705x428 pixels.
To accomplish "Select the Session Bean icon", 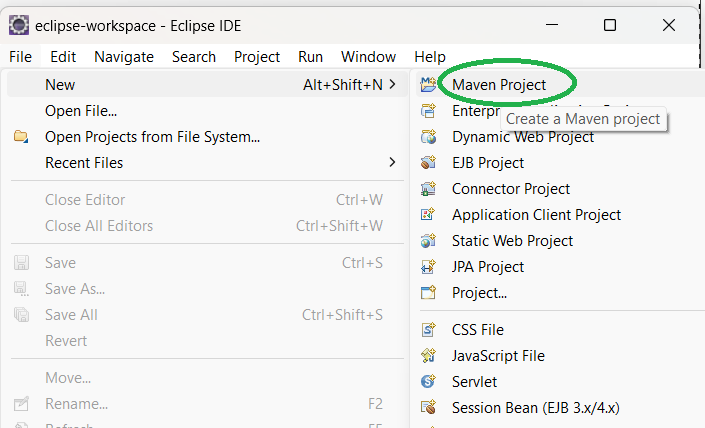I will point(429,408).
